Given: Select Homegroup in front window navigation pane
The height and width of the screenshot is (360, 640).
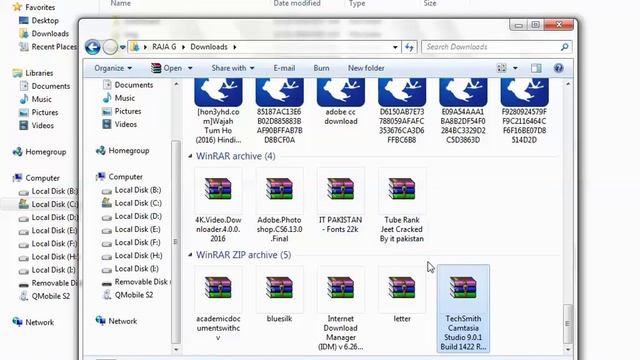Looking at the screenshot, I should point(122,151).
